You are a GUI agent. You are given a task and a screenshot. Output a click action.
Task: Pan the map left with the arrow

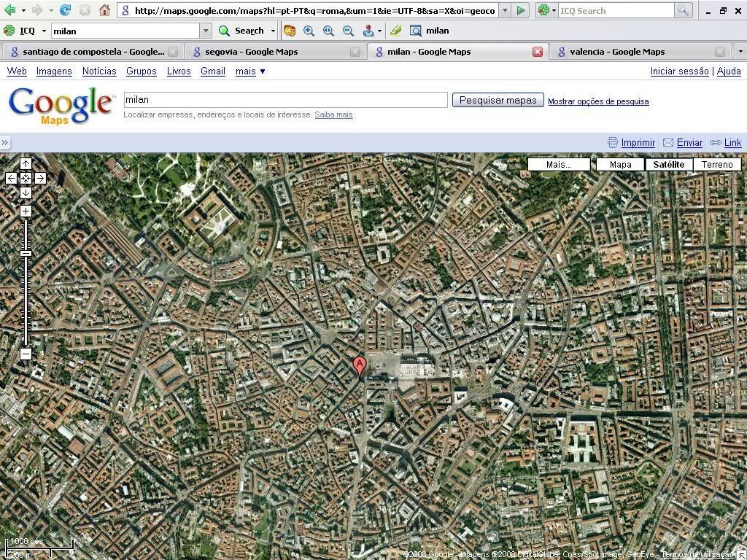click(x=11, y=178)
